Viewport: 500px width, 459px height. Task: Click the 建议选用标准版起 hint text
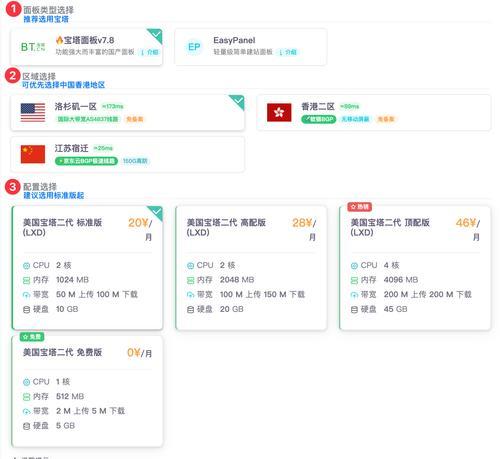click(x=53, y=196)
